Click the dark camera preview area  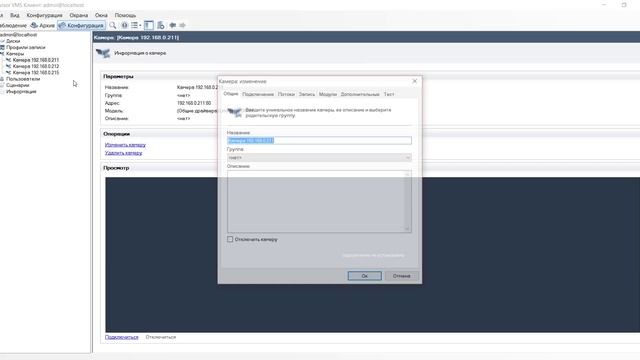point(372,255)
